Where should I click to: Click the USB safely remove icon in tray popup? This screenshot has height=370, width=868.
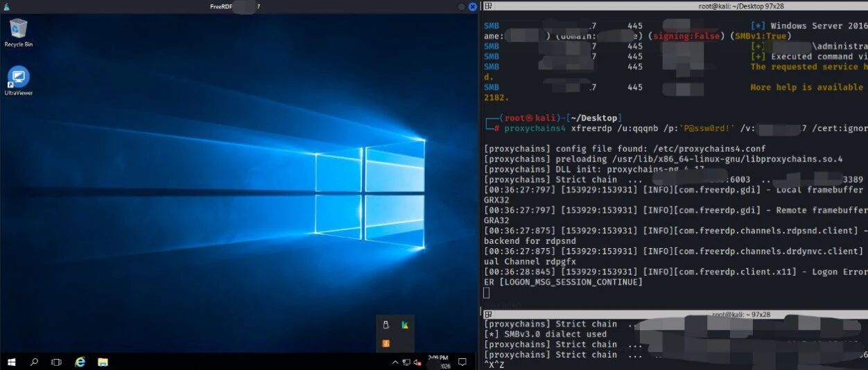tap(387, 324)
